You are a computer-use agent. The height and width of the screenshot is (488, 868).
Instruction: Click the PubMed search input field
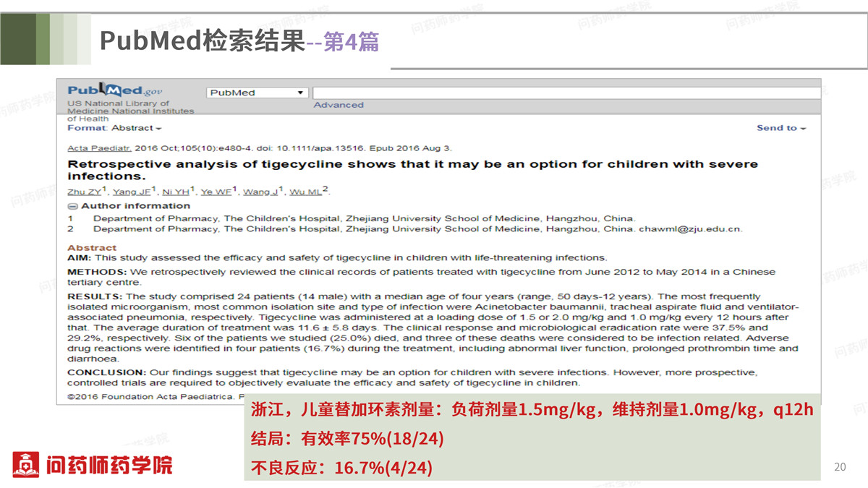tap(566, 93)
